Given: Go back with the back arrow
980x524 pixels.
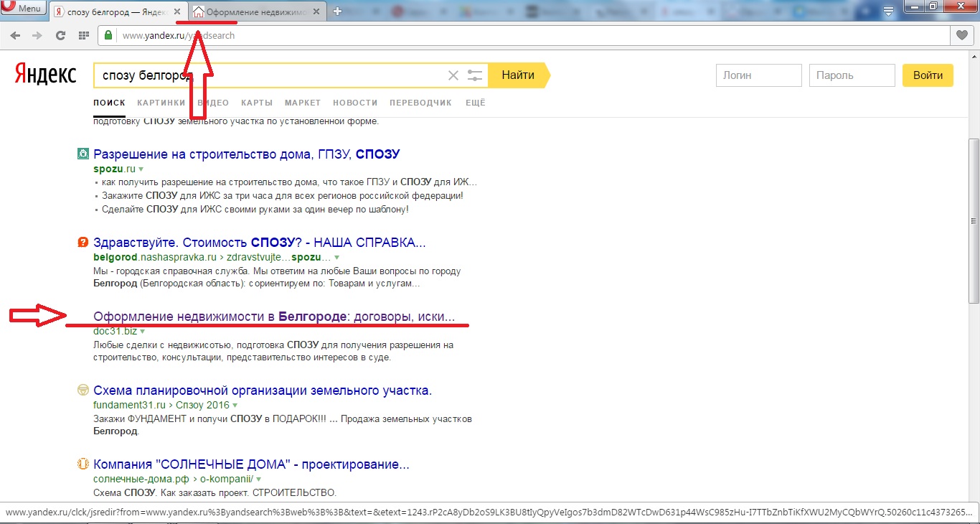Looking at the screenshot, I should [16, 35].
